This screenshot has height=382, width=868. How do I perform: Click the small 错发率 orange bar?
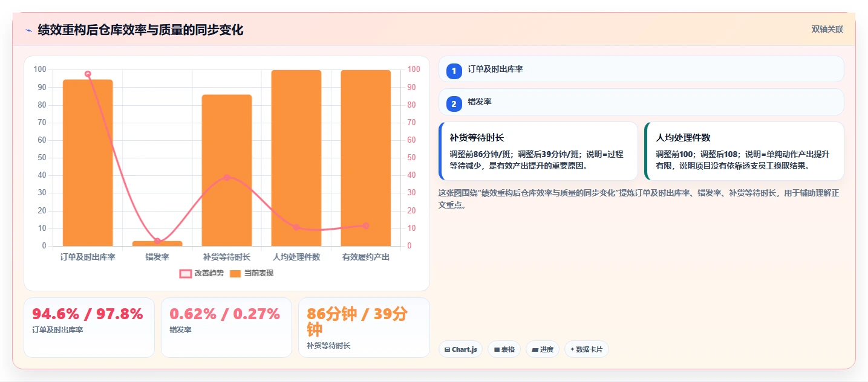pos(157,244)
